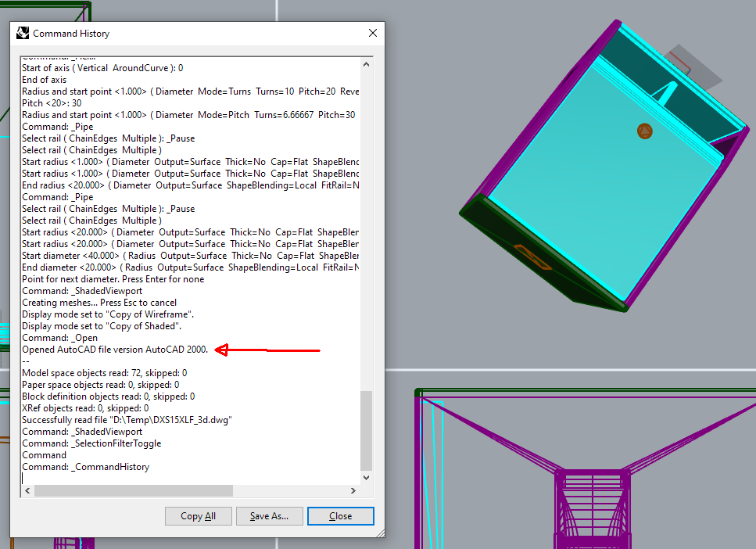This screenshot has width=756, height=549.
Task: Close the Command History dialog with X
Action: pyautogui.click(x=373, y=33)
